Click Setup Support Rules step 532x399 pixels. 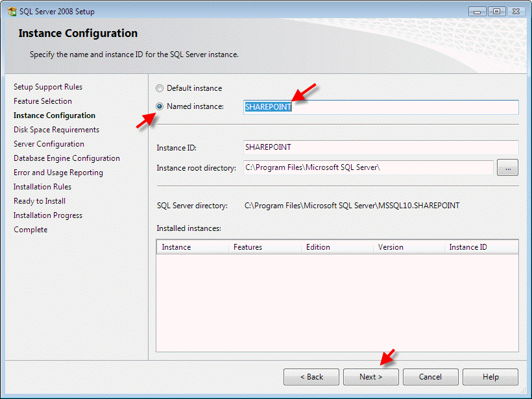coord(48,87)
